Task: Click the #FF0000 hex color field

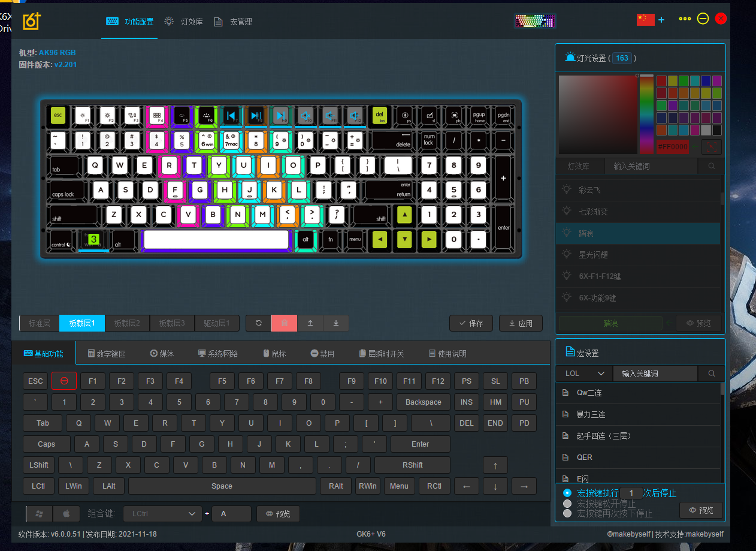Action: [x=673, y=146]
